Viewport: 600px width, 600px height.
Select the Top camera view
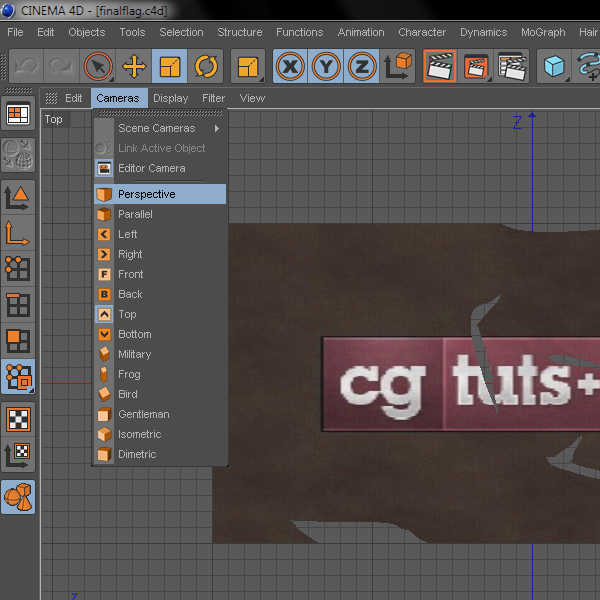click(x=160, y=314)
